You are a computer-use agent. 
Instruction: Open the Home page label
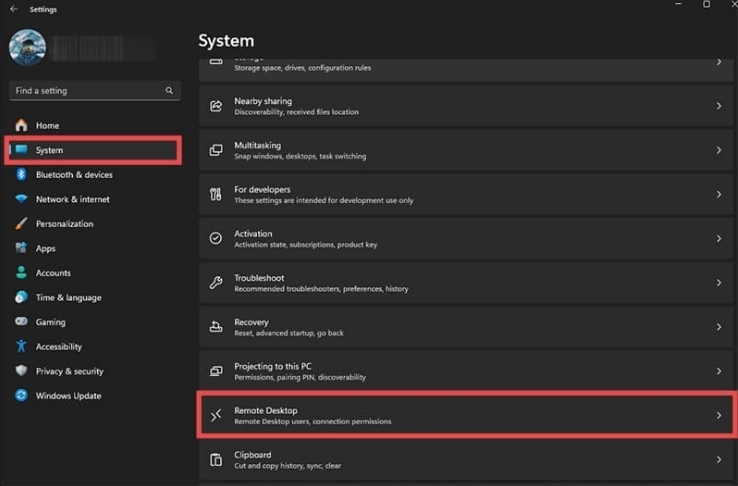[48, 126]
